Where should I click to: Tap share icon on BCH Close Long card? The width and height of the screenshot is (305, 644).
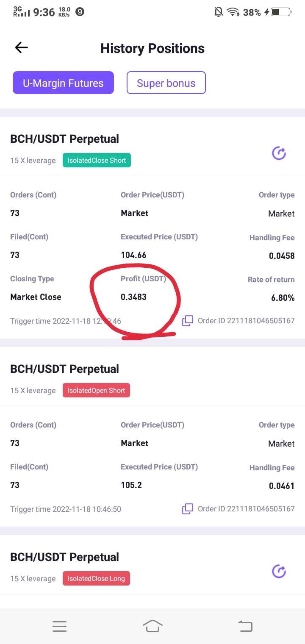point(279,572)
